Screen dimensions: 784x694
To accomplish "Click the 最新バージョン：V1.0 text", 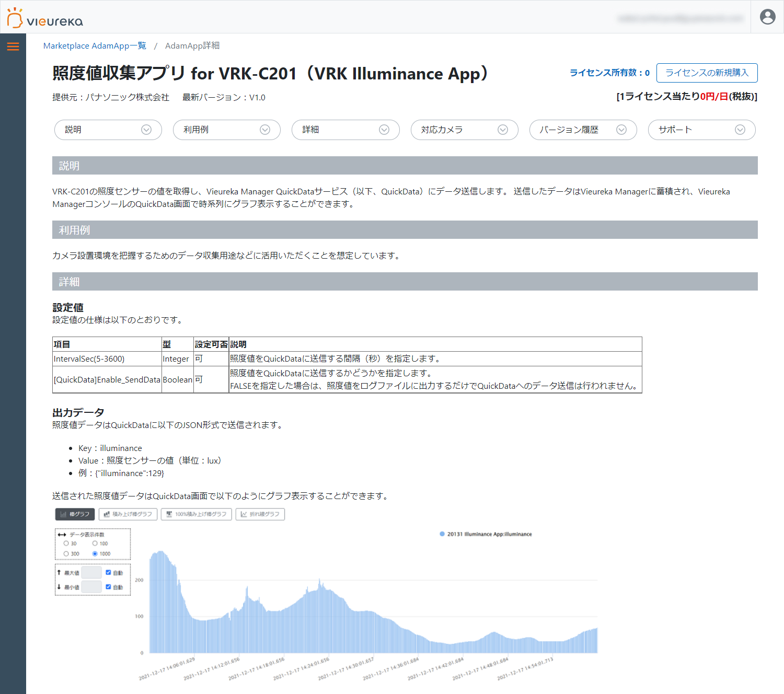I will pyautogui.click(x=224, y=97).
